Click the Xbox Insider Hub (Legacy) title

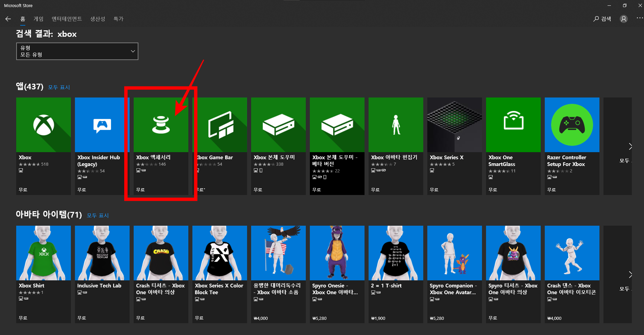(x=99, y=161)
